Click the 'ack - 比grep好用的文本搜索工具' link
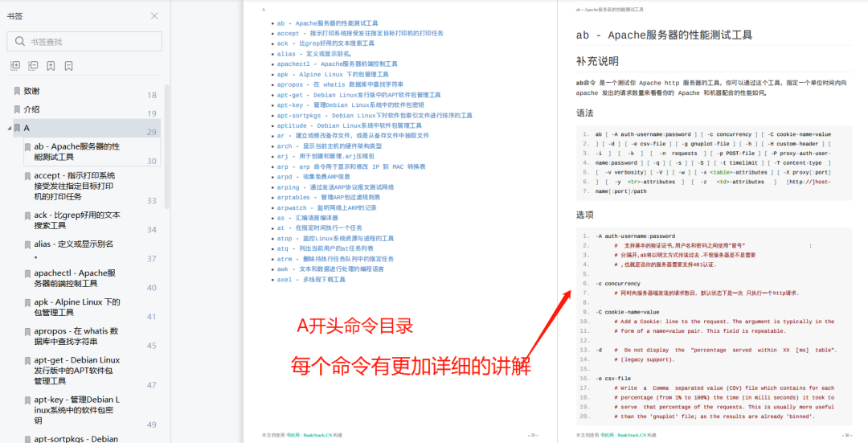The width and height of the screenshot is (868, 443). point(325,43)
